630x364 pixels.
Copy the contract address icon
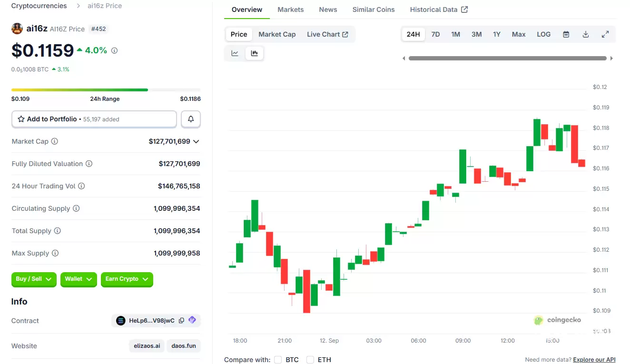(x=181, y=321)
